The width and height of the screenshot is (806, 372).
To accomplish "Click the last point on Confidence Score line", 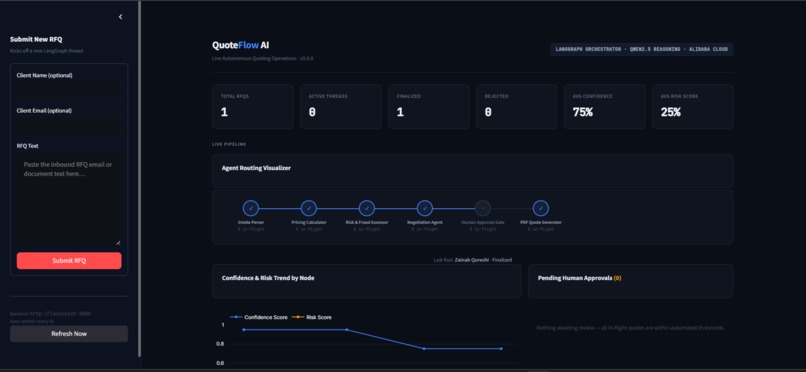I will coord(501,348).
